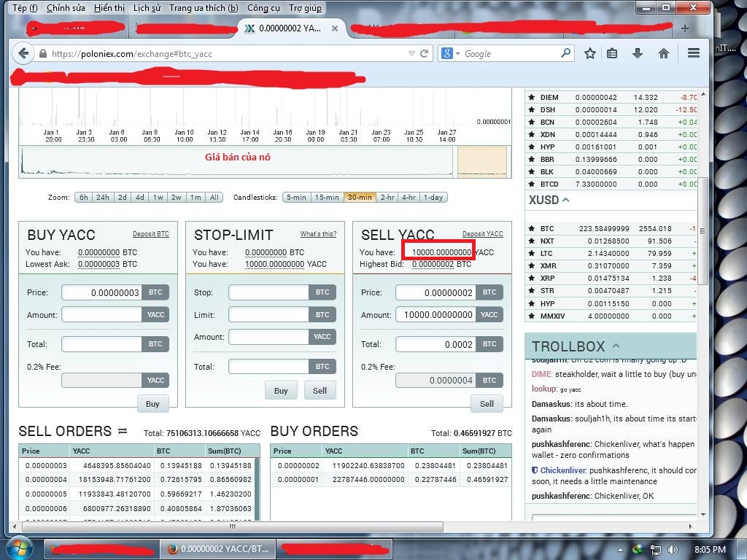
Task: Go back using the browser back arrow
Action: point(23,53)
